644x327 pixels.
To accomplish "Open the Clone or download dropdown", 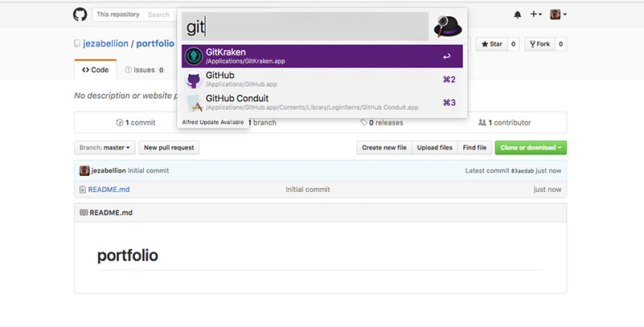I will click(x=531, y=148).
